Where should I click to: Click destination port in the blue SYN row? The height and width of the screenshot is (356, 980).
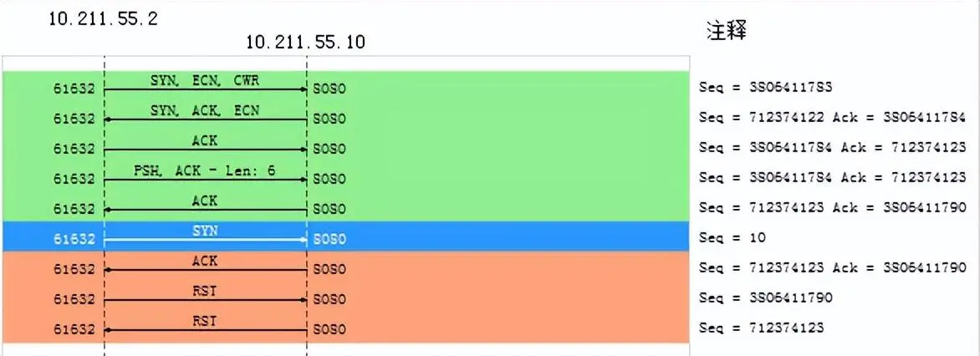tap(329, 240)
